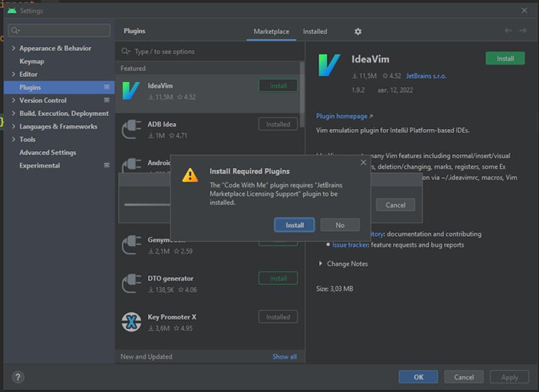Click the warning icon in dialog
Image resolution: width=539 pixels, height=392 pixels.
(190, 175)
